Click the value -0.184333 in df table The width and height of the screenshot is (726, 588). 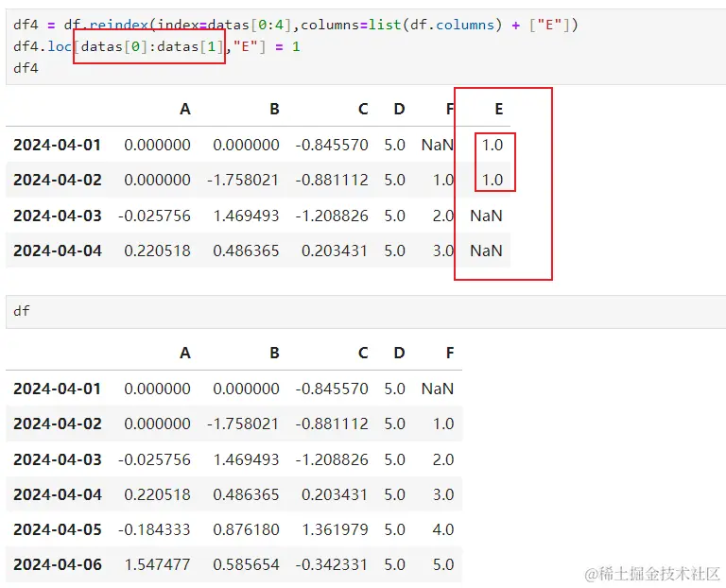pos(154,529)
